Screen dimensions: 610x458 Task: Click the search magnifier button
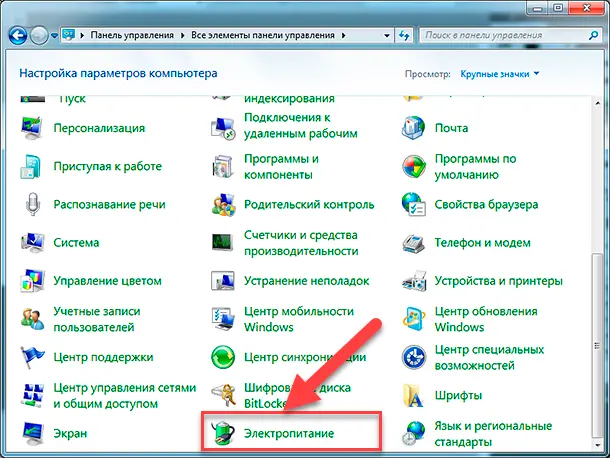tap(593, 35)
